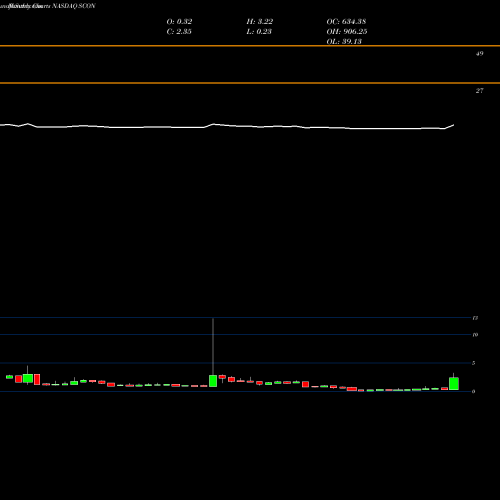Click the 49 level label
This screenshot has width=500, height=500.
click(x=479, y=54)
